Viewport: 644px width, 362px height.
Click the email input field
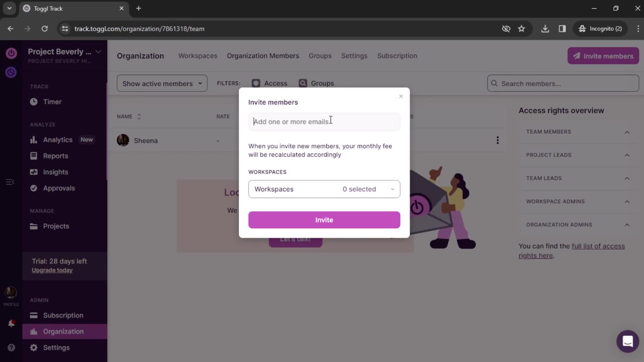325,122
